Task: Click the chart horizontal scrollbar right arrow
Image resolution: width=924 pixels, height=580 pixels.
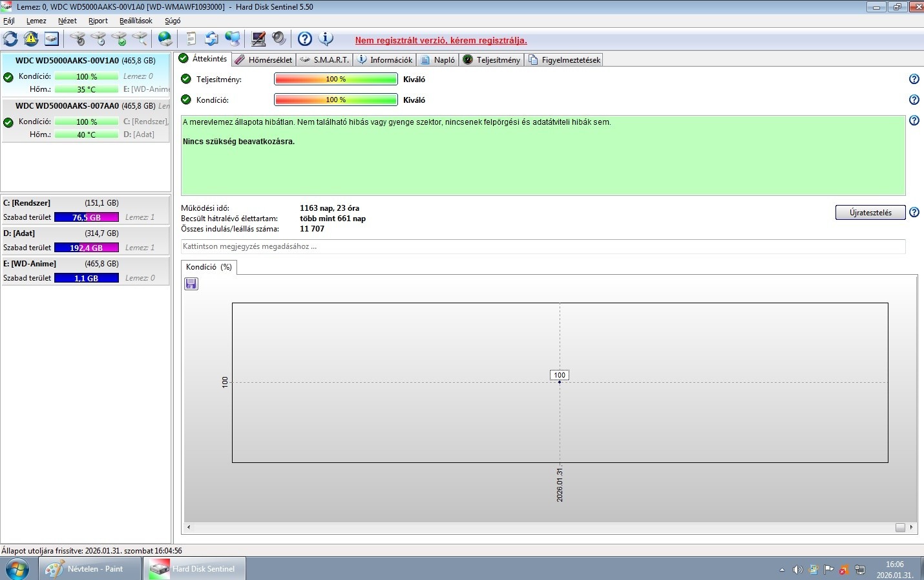Action: (911, 528)
